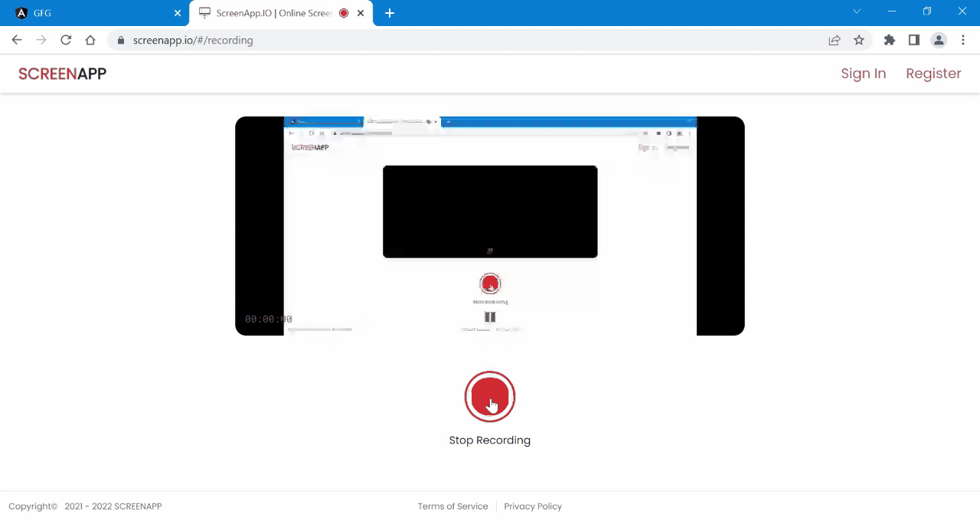
Task: Click the red Stop Recording button
Action: (x=490, y=397)
